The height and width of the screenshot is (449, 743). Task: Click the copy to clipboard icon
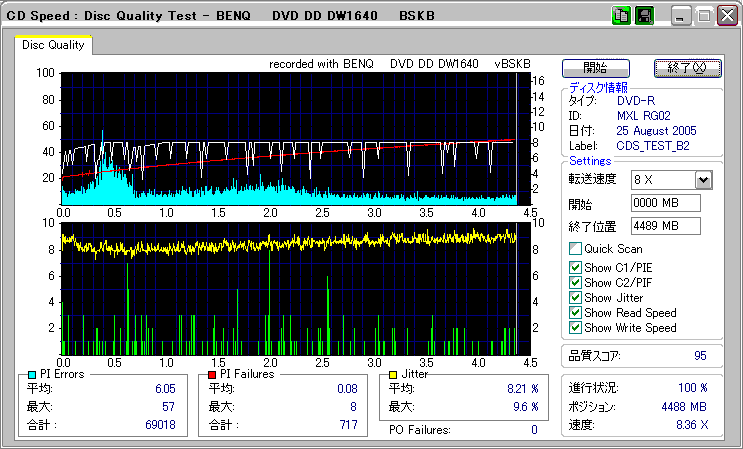[621, 16]
